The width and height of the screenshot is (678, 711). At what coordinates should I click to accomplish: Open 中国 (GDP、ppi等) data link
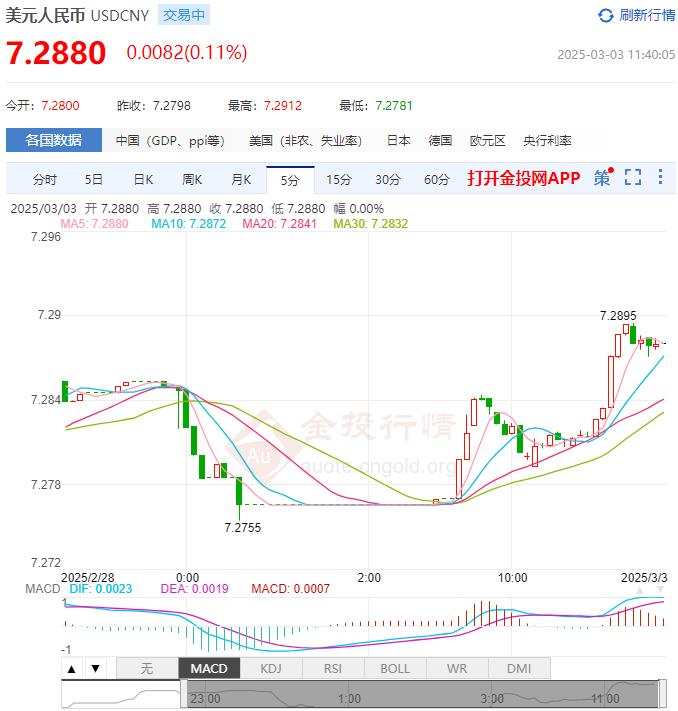170,141
